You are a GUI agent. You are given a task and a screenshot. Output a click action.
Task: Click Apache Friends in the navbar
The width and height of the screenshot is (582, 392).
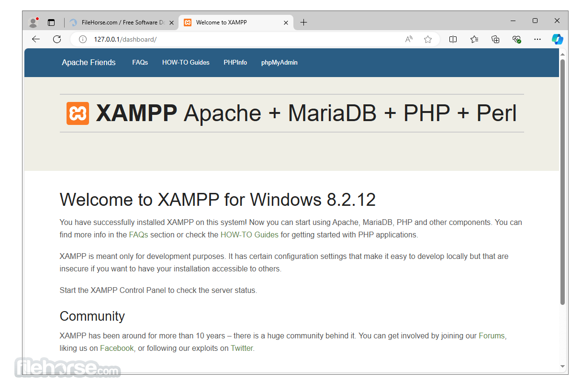89,62
